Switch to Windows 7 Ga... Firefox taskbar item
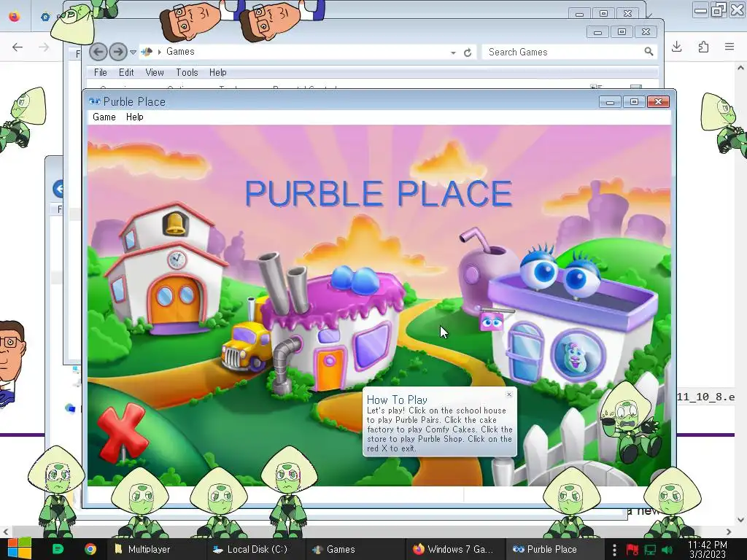This screenshot has height=560, width=747. click(455, 549)
